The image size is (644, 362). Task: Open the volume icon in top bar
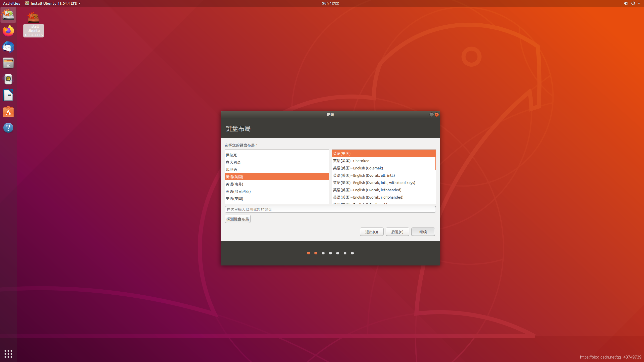click(x=625, y=3)
